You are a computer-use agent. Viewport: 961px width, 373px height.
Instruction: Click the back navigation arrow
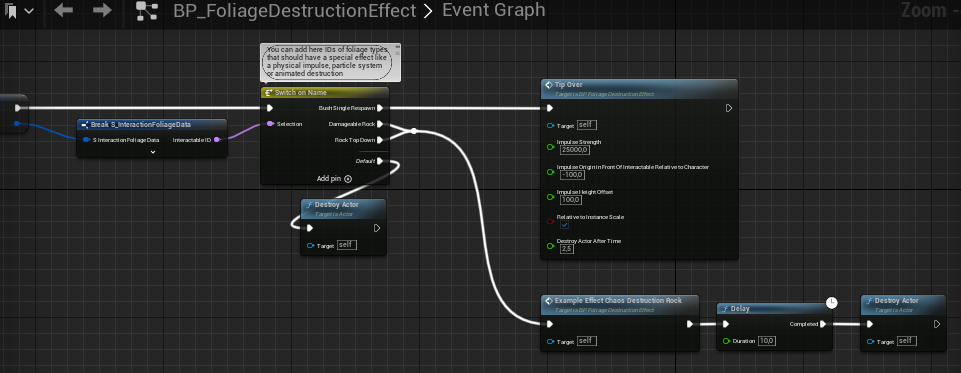tap(64, 10)
